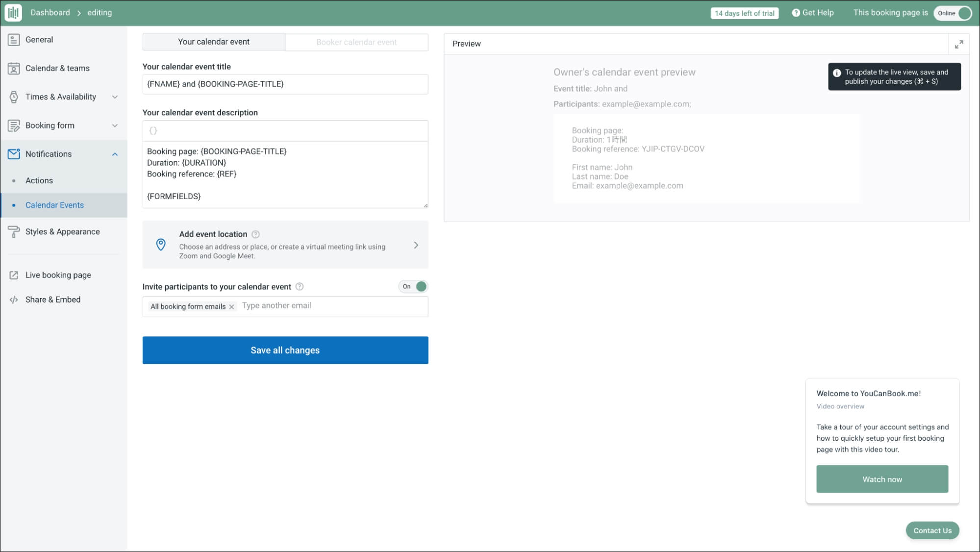Image resolution: width=980 pixels, height=552 pixels.
Task: Open Live booking page external link icon
Action: pos(14,275)
